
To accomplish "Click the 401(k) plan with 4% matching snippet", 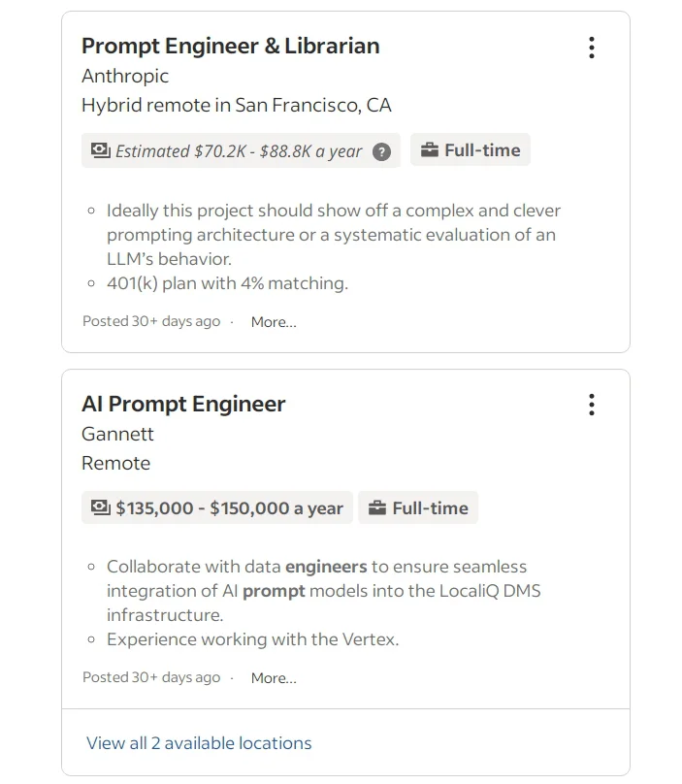I will (227, 283).
